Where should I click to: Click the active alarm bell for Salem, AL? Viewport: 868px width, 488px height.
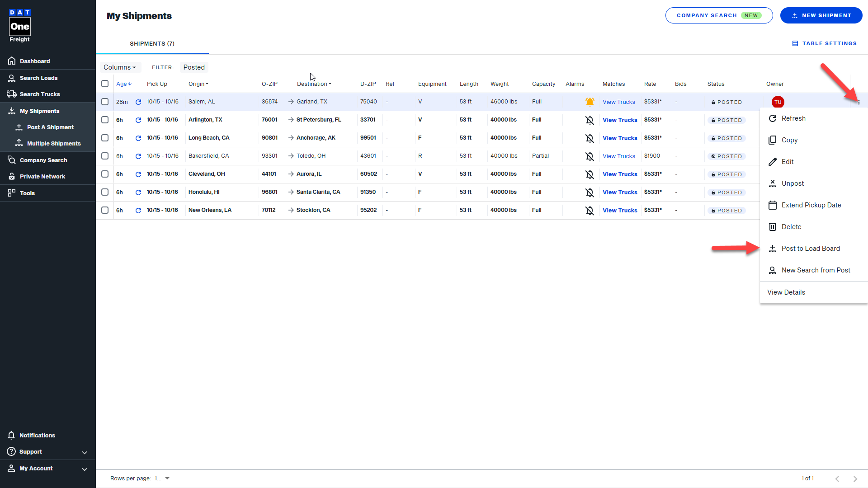click(590, 102)
